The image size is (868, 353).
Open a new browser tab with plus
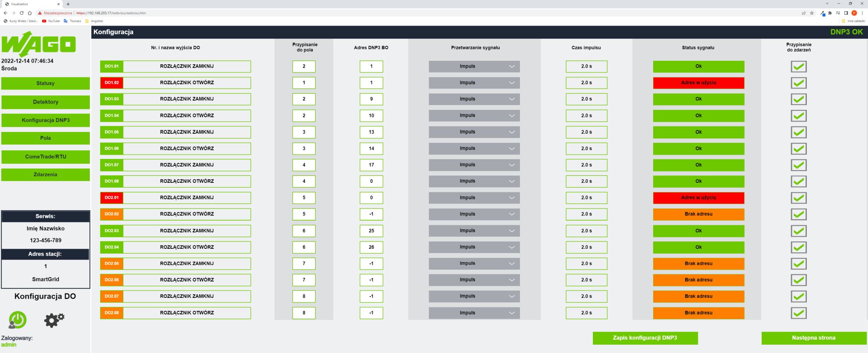coord(68,4)
